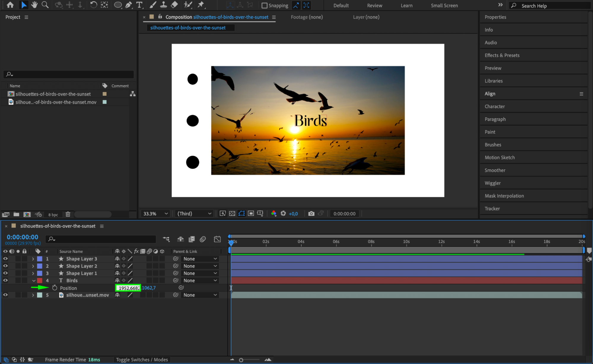Image resolution: width=593 pixels, height=364 pixels.
Task: Open the 33.3% magnification dropdown
Action: (155, 213)
